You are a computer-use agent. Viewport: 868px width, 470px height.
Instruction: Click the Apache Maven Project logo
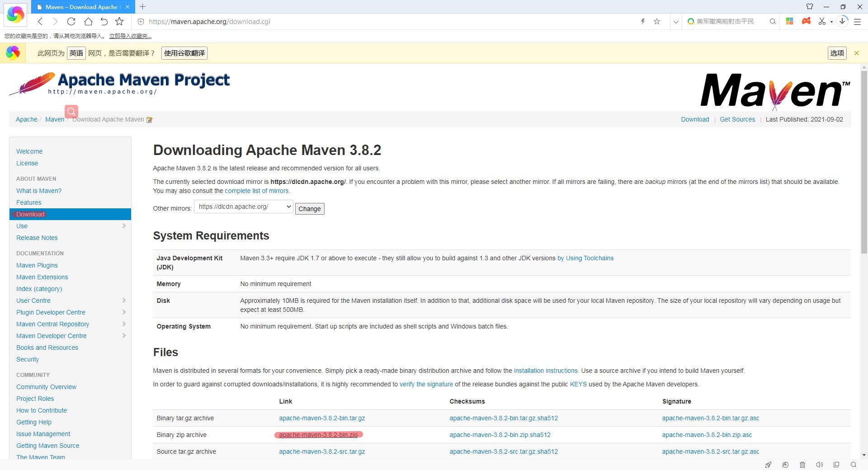[x=120, y=84]
